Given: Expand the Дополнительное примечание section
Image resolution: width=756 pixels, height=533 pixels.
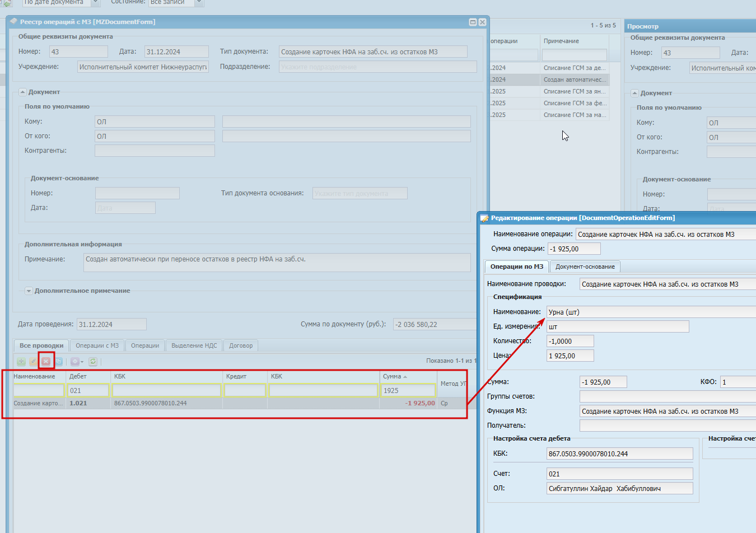Looking at the screenshot, I should (29, 291).
